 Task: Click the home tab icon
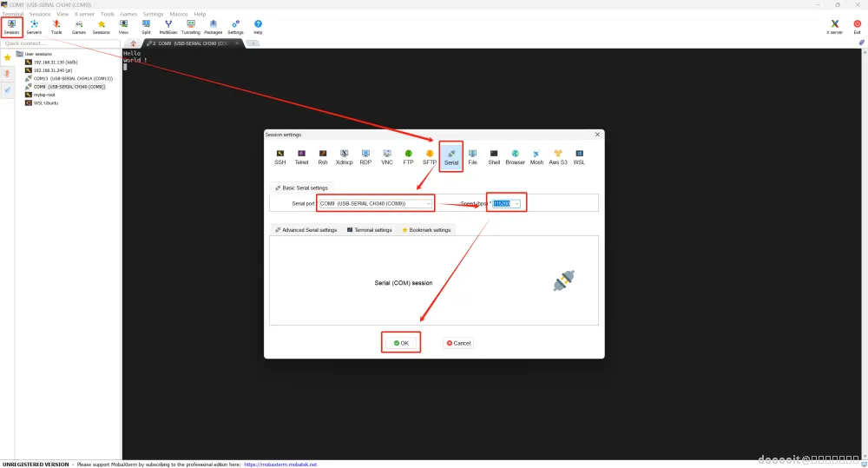134,43
